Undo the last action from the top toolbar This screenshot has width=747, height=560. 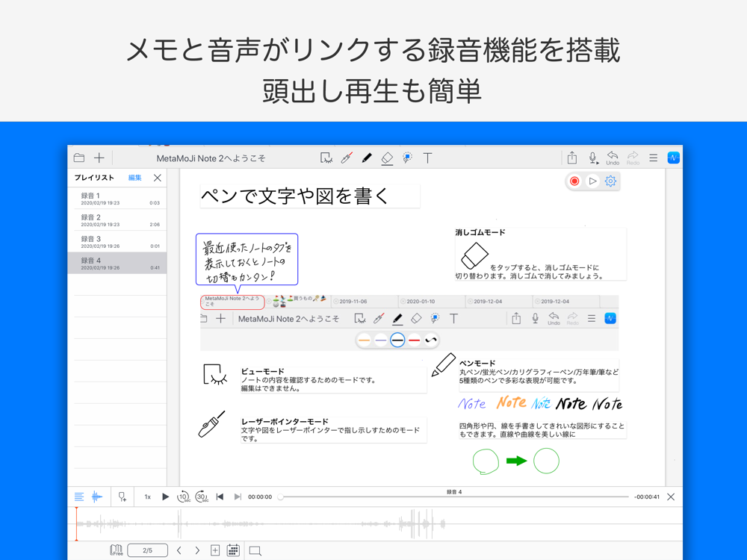coord(613,158)
